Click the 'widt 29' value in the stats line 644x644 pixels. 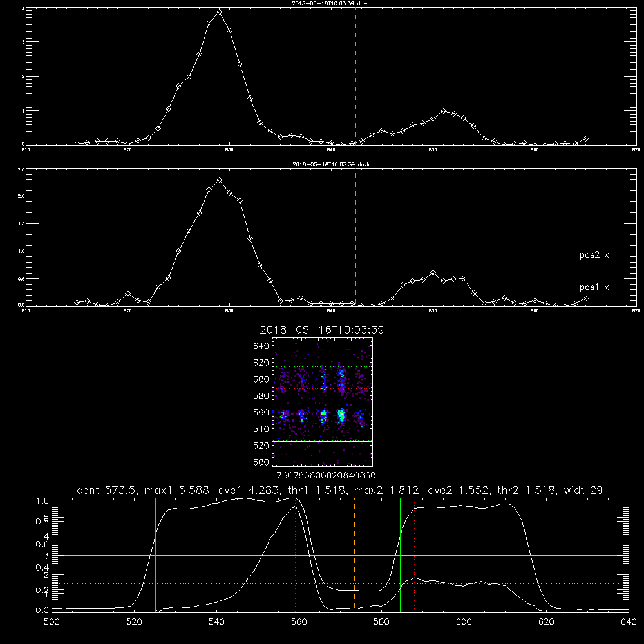pyautogui.click(x=583, y=490)
